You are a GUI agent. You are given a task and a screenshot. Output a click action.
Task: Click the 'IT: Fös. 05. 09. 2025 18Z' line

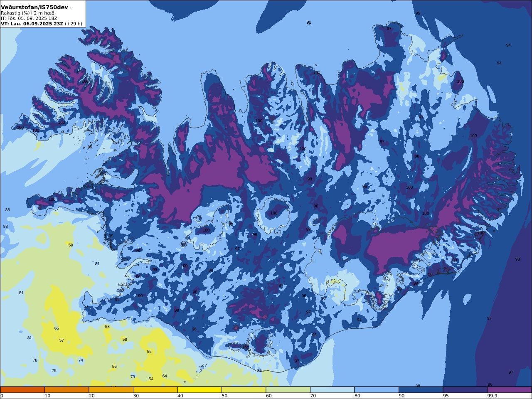click(x=29, y=18)
